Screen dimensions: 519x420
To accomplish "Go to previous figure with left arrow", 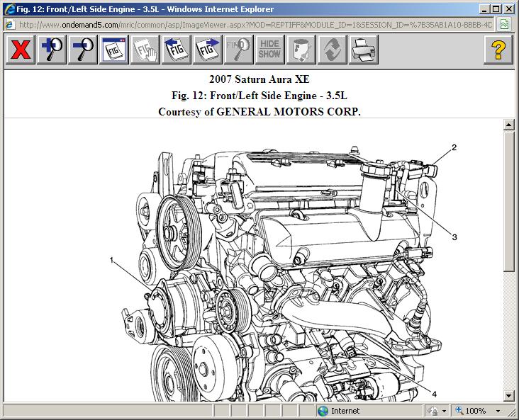I will click(176, 50).
